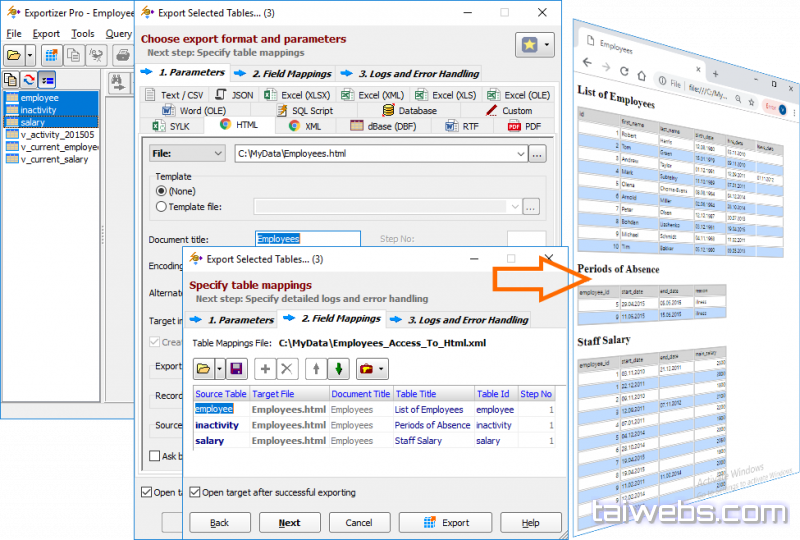Click the Back button
The width and height of the screenshot is (800, 540).
[x=220, y=523]
